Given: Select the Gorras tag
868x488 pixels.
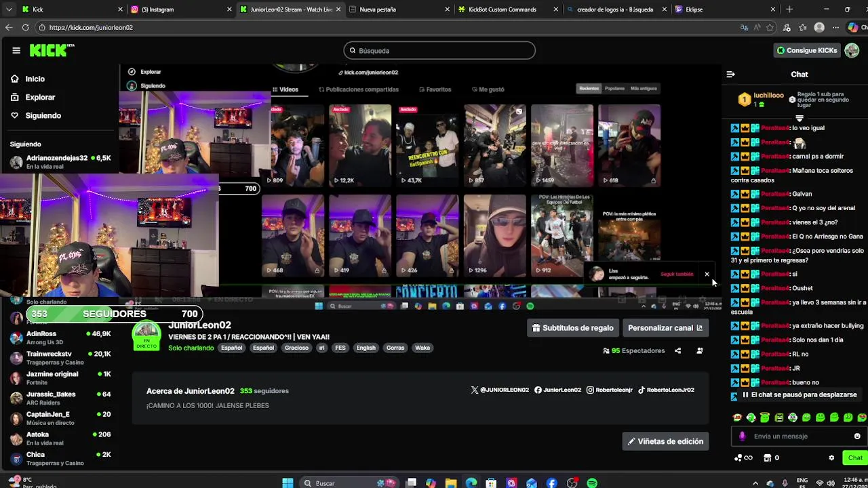Looking at the screenshot, I should (x=395, y=348).
